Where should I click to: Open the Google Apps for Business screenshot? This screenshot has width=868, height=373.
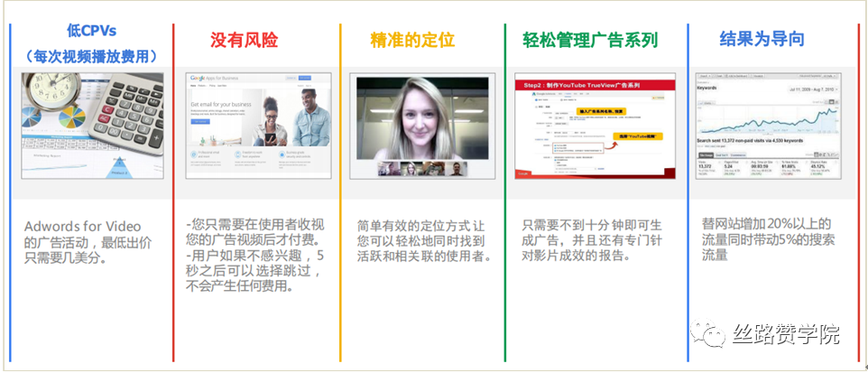click(x=259, y=126)
